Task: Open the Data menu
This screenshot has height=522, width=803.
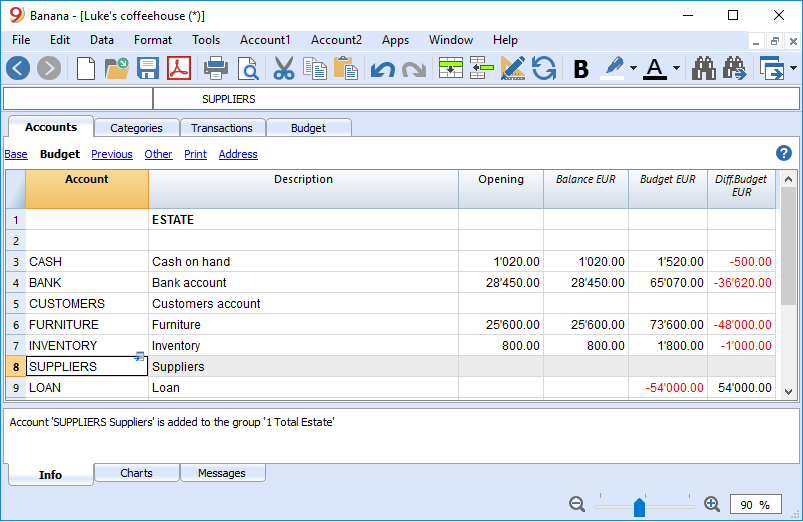Action: pos(102,40)
